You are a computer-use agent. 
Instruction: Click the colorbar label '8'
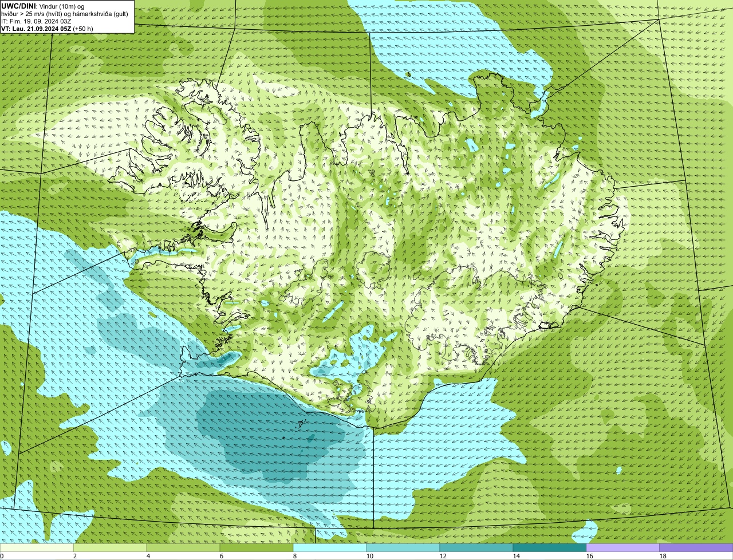295,556
